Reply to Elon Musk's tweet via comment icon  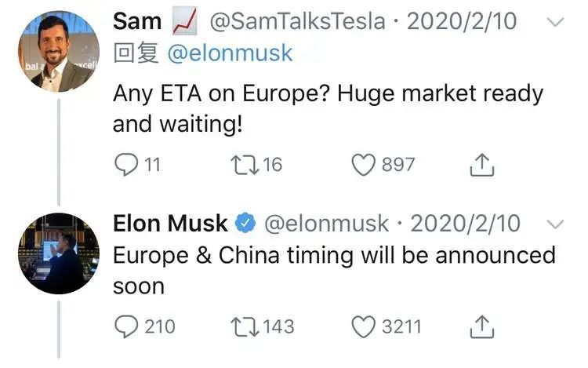click(x=126, y=326)
